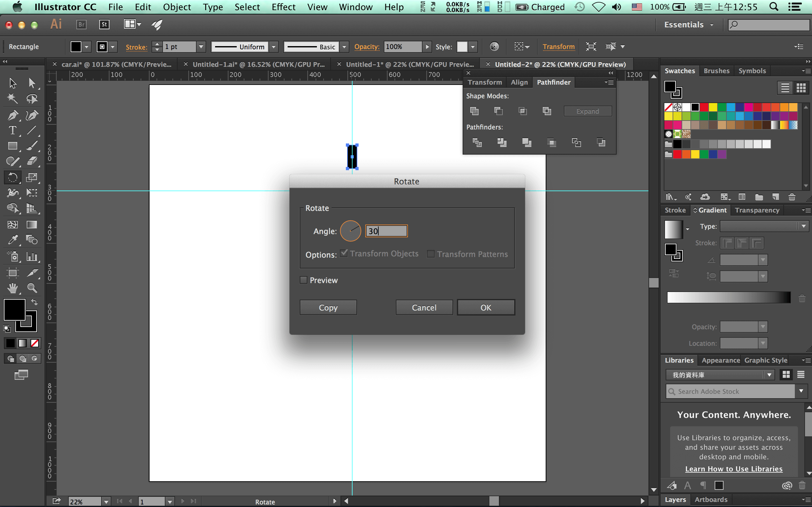Switch swatches panel to thumbnail view
This screenshot has height=507, width=812.
coord(801,88)
